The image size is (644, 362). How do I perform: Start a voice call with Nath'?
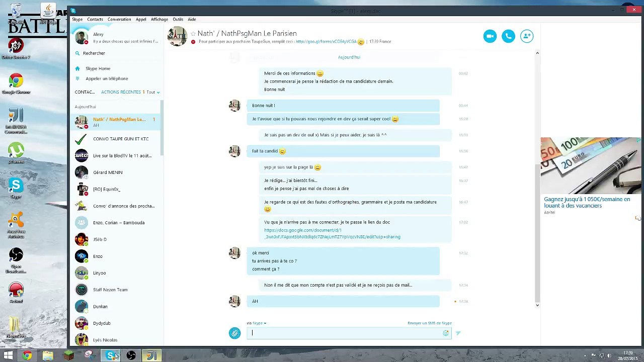[508, 36]
